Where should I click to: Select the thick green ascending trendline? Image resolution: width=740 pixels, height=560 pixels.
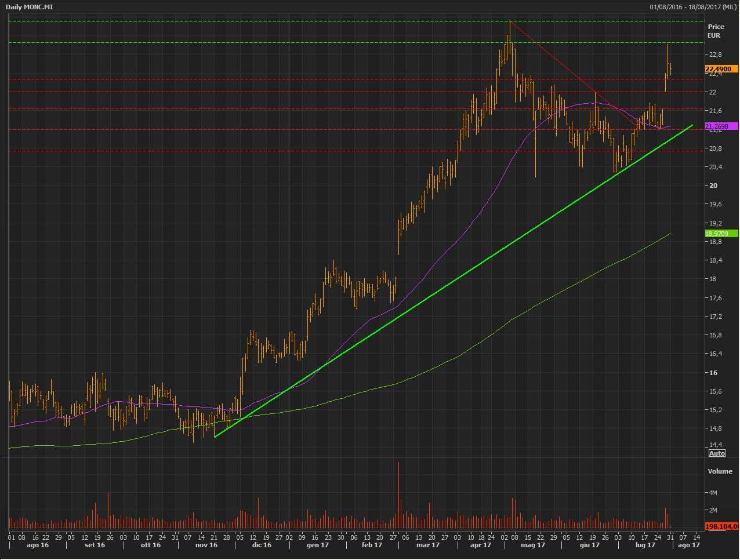[x=452, y=281]
